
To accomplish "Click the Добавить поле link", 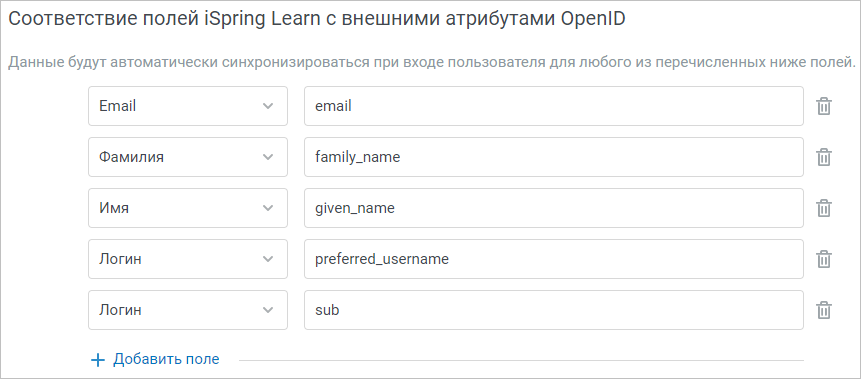I will [x=166, y=359].
